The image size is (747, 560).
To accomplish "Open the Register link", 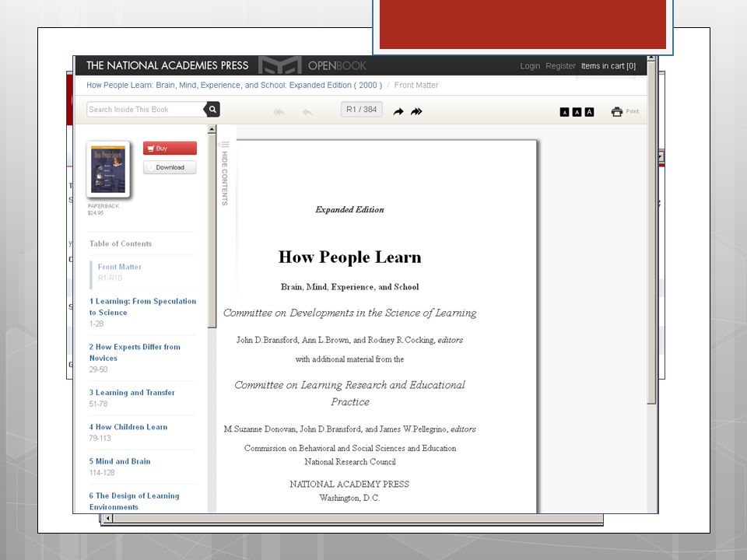I will click(x=560, y=65).
